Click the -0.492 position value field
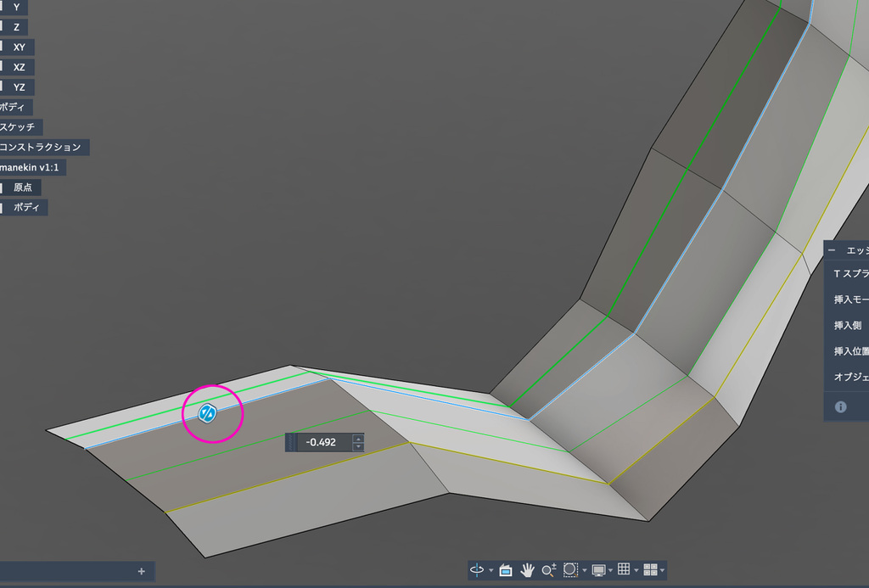 click(323, 442)
